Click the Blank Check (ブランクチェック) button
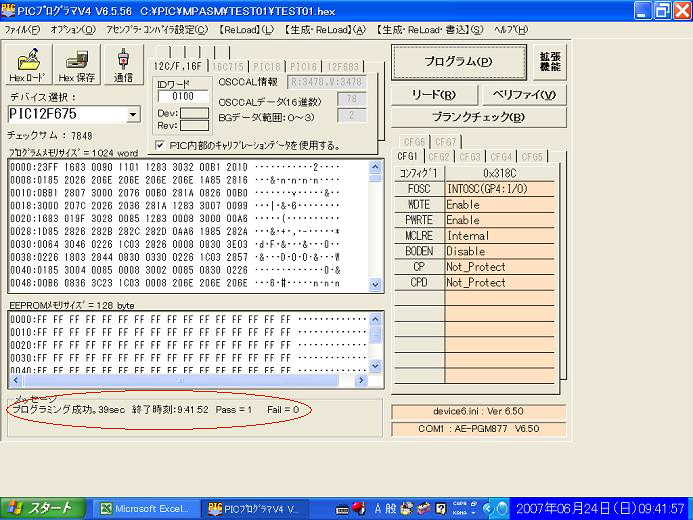 tap(478, 118)
